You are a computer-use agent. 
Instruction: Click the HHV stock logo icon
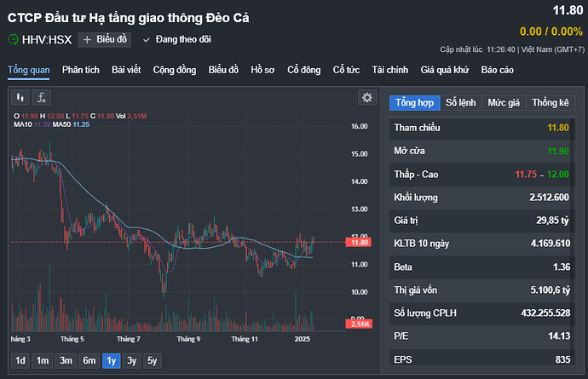coord(13,39)
